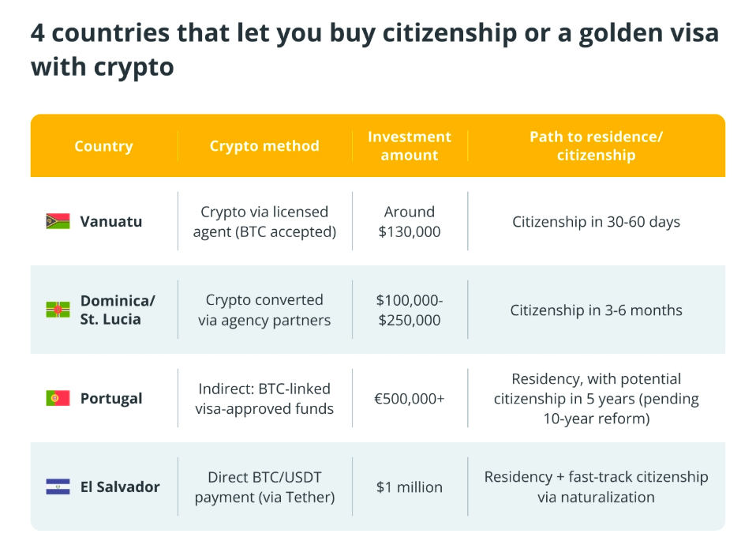Select the Country column header

click(103, 146)
